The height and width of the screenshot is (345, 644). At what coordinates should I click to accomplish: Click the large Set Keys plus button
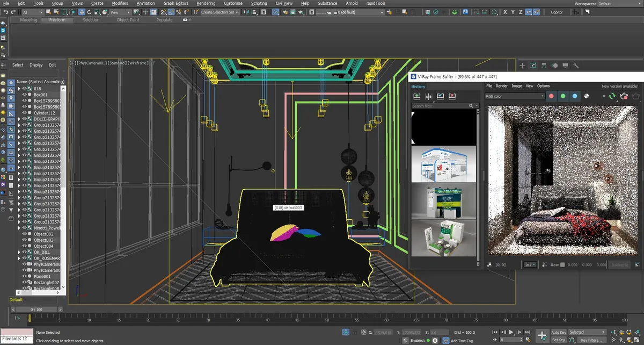(543, 335)
